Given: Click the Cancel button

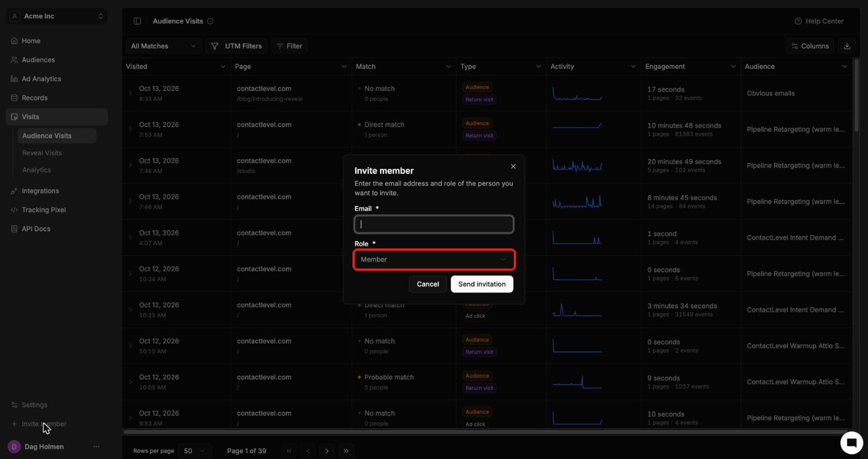Looking at the screenshot, I should pyautogui.click(x=428, y=284).
